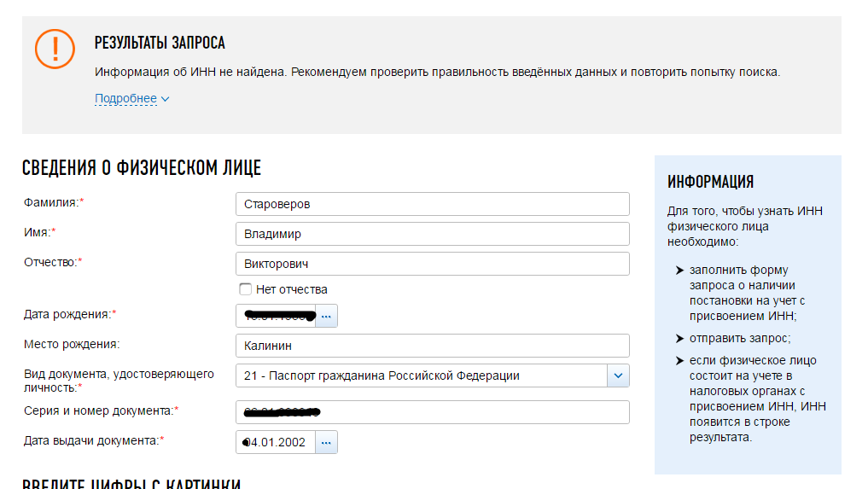This screenshot has width=868, height=489.
Task: Follow the 'Подробнее' link
Action: 125,98
